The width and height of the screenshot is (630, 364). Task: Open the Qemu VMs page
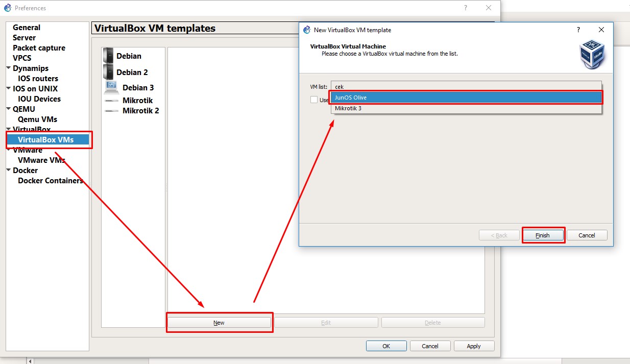tap(37, 119)
